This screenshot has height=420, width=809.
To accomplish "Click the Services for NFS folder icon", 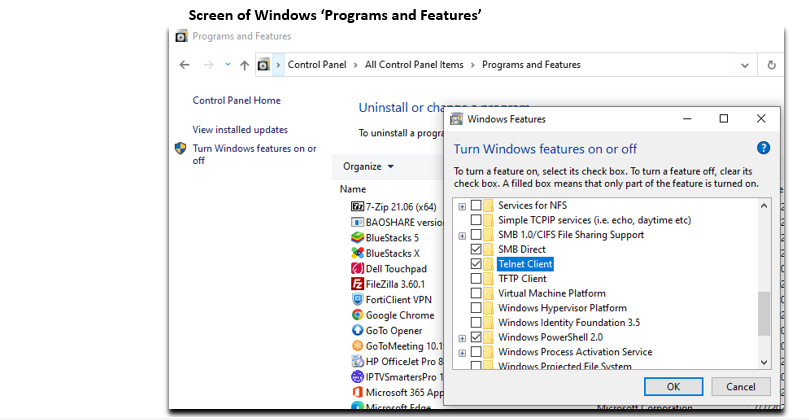I will coord(488,205).
